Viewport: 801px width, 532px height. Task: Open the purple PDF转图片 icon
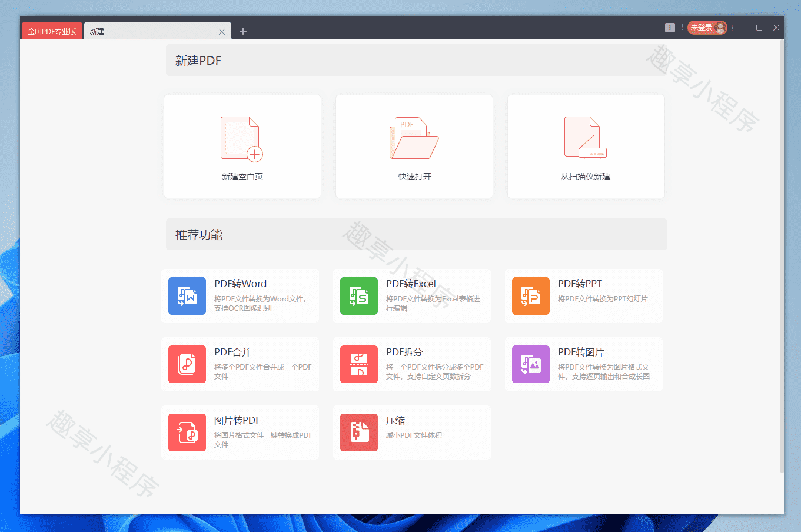tap(531, 364)
